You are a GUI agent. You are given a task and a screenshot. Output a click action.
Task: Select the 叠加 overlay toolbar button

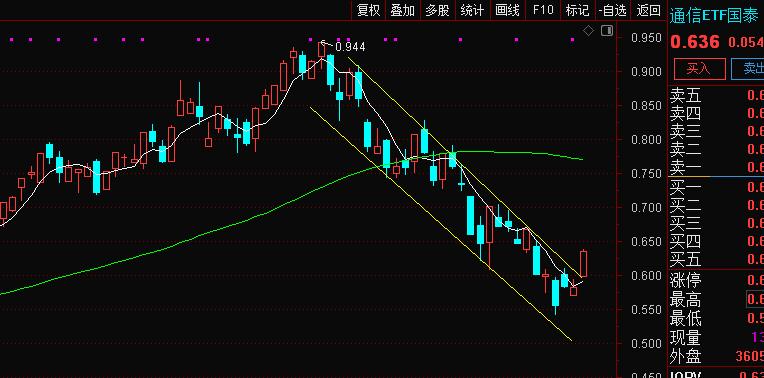[402, 10]
